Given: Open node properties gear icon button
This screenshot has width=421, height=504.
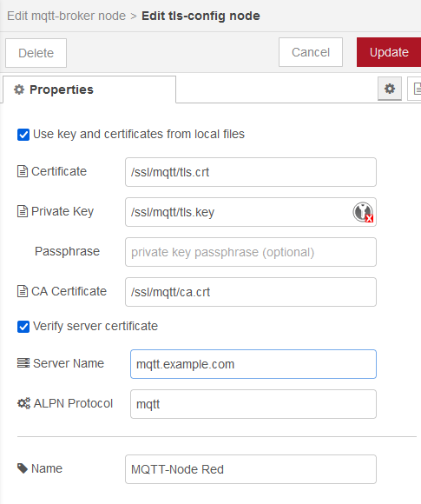Looking at the screenshot, I should [x=390, y=89].
